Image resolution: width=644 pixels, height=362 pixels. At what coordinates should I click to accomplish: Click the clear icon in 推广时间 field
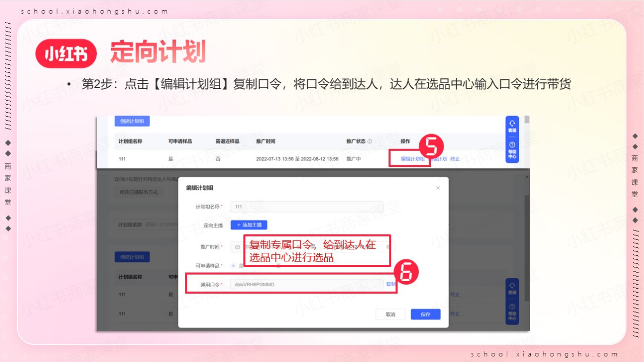point(388,247)
